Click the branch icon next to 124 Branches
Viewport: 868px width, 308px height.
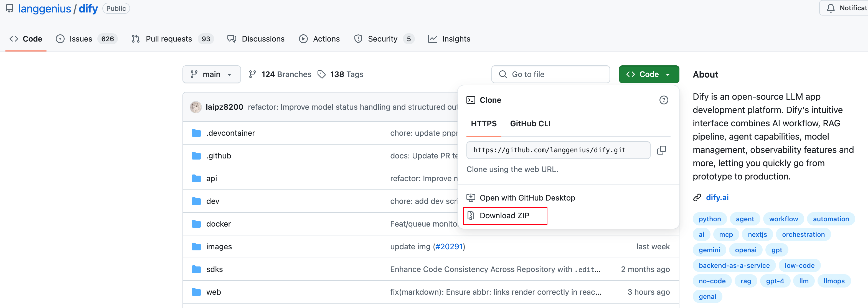(x=252, y=75)
